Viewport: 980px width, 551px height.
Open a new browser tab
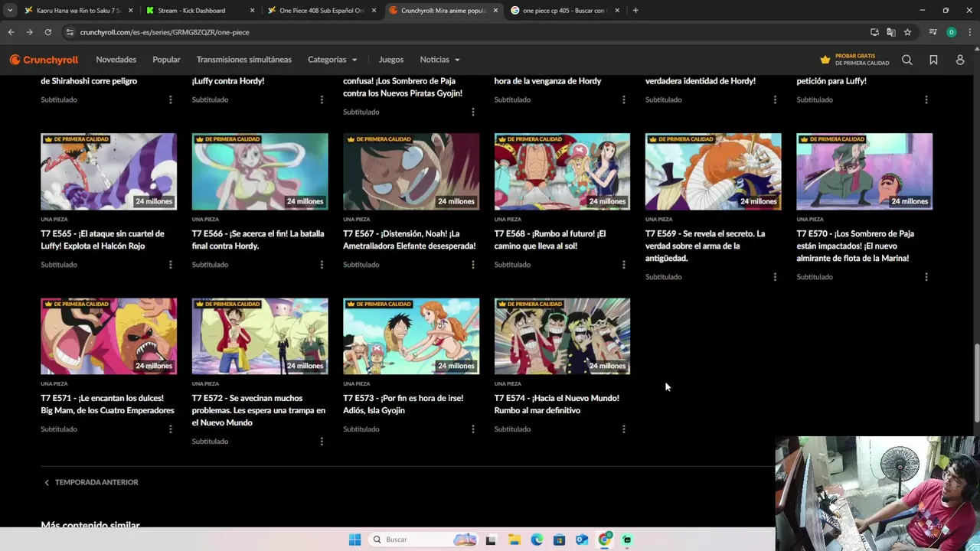pyautogui.click(x=635, y=11)
